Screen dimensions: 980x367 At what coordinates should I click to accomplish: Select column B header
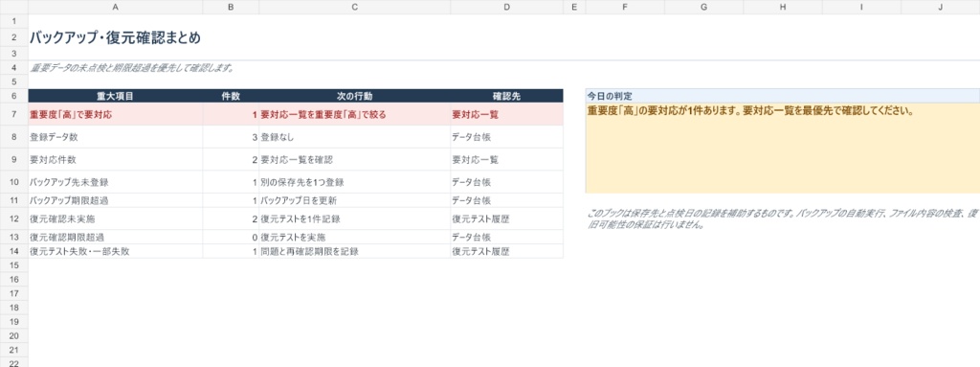click(x=231, y=7)
